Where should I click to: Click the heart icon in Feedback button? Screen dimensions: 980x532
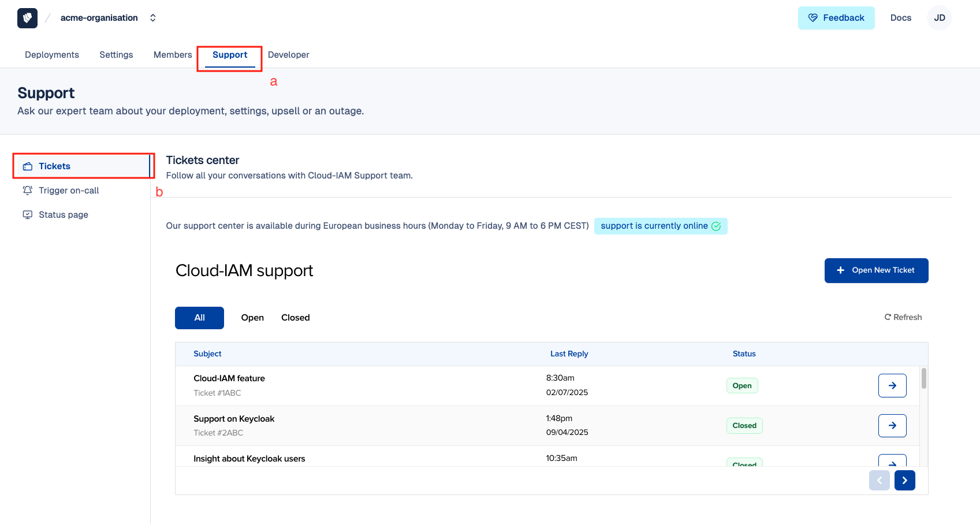[x=813, y=18]
